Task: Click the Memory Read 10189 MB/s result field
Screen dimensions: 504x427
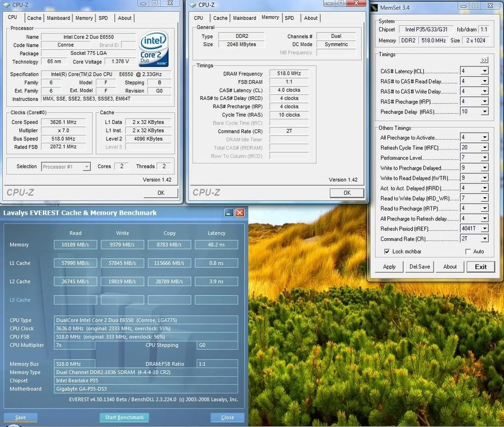Action: coord(75,244)
